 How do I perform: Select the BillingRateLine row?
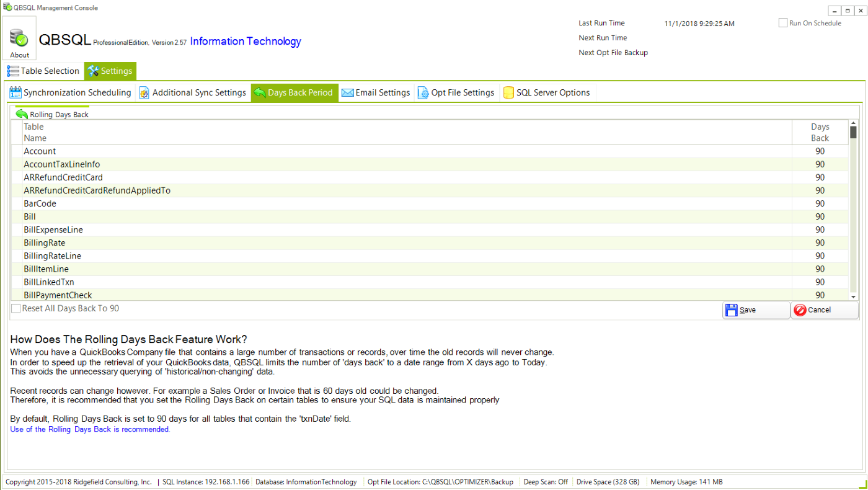point(430,256)
